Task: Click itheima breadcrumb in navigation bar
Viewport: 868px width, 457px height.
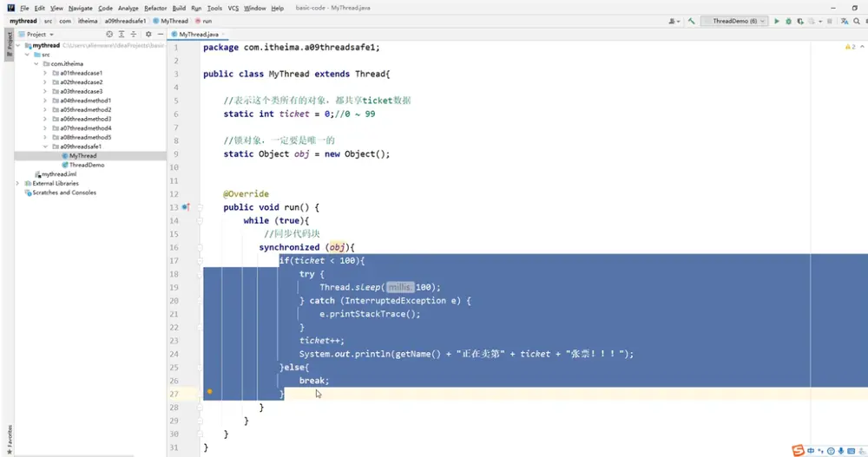Action: pyautogui.click(x=88, y=21)
